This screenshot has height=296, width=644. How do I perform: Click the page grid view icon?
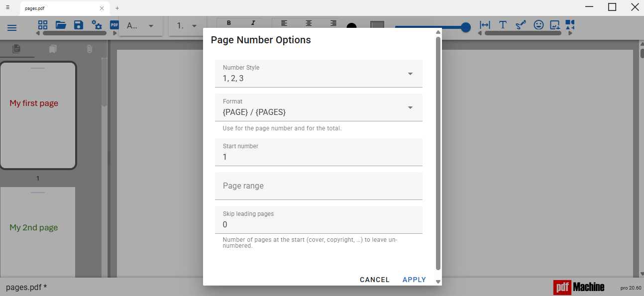tap(43, 25)
